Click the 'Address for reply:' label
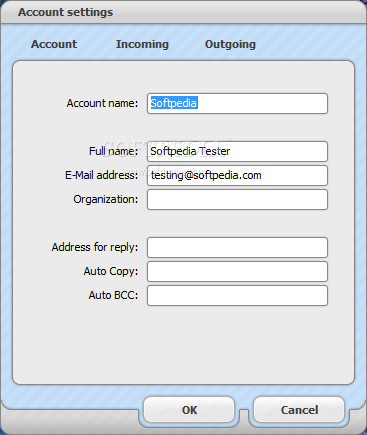 tap(95, 247)
